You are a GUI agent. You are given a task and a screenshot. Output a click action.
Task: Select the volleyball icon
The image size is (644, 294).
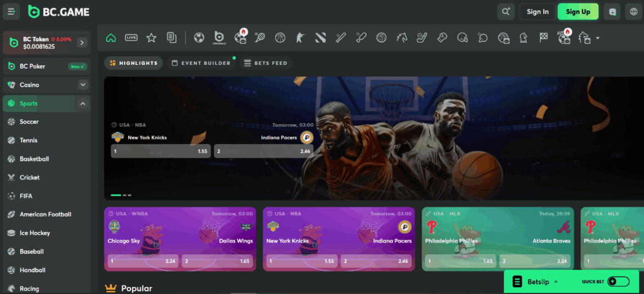(x=381, y=38)
